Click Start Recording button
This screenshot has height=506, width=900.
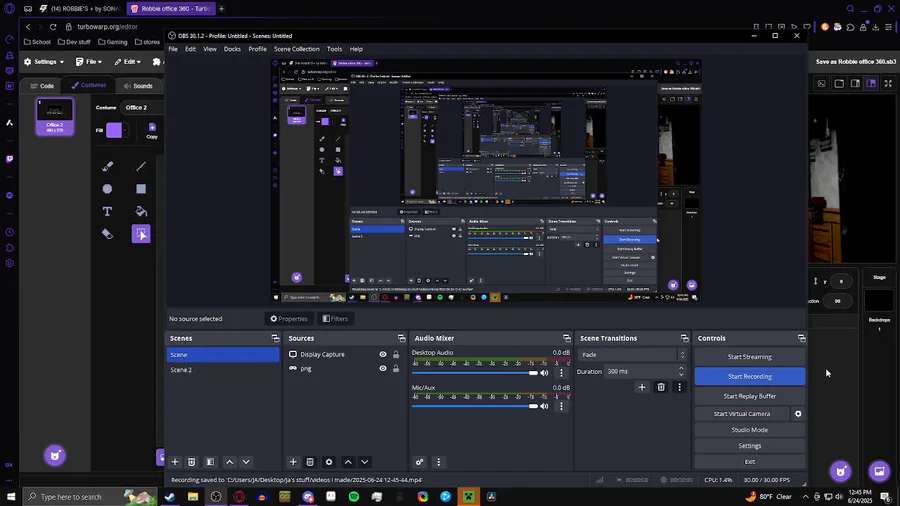point(750,376)
